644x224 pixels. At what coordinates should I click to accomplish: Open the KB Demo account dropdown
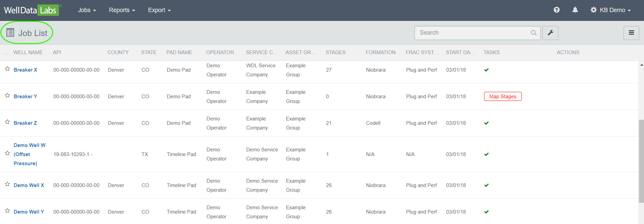click(611, 10)
